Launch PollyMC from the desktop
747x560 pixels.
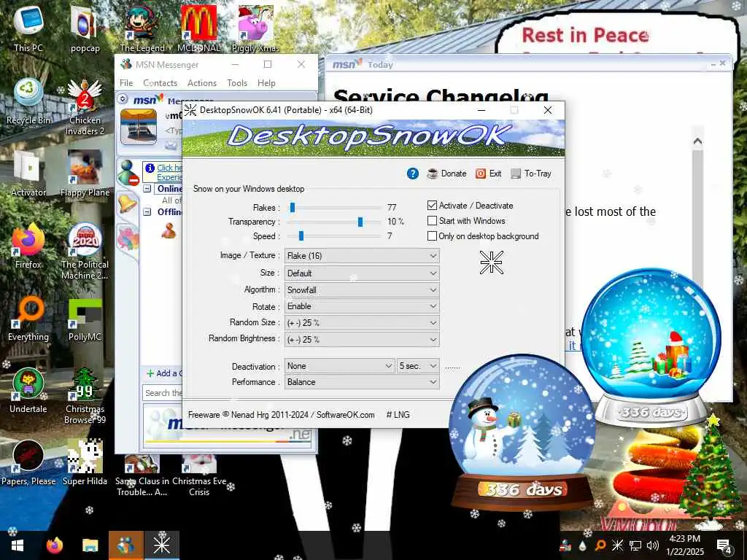coord(85,318)
